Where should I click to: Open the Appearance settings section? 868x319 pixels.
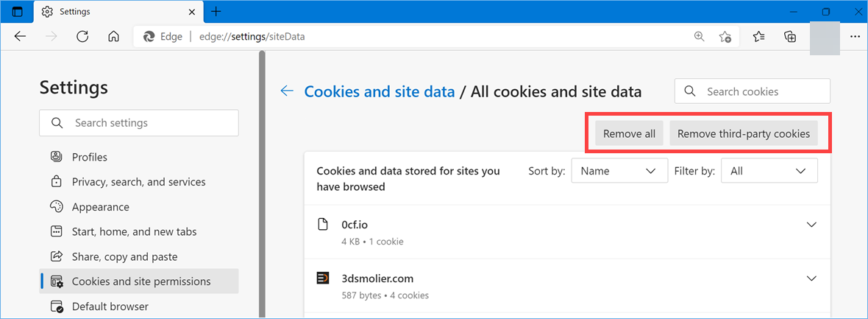100,207
